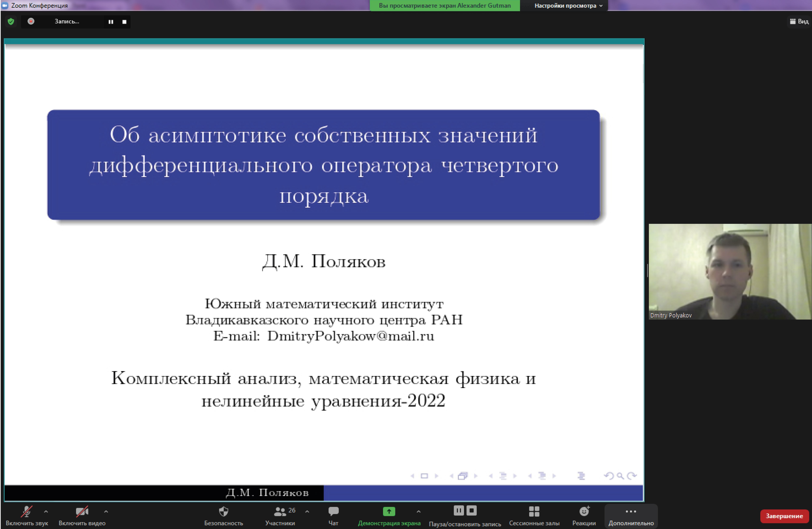812x529 pixels.
Task: Click the blue slide title block
Action: (323, 164)
